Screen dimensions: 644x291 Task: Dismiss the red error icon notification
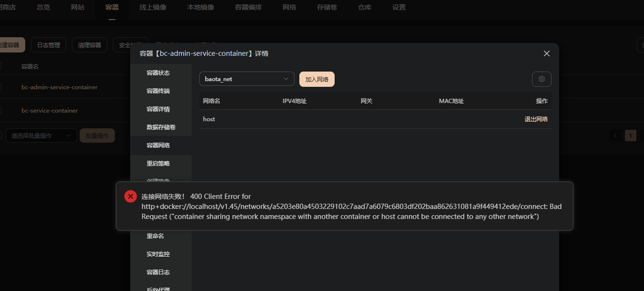coord(131,197)
